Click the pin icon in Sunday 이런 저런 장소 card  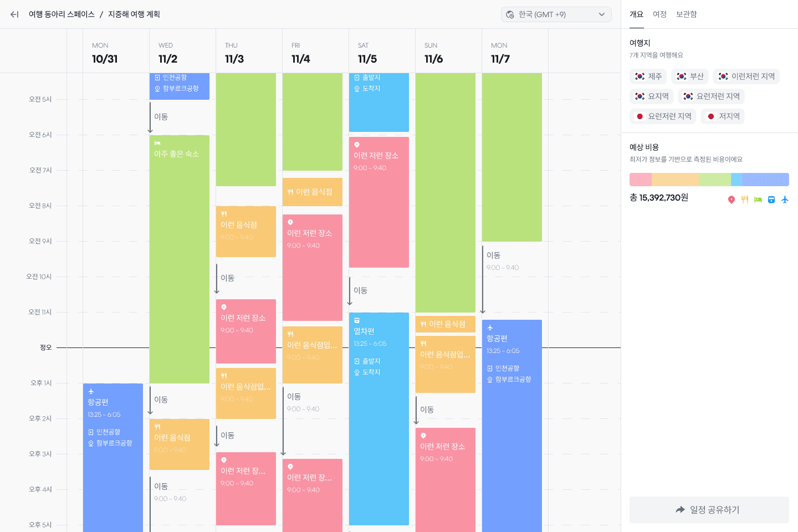[423, 436]
